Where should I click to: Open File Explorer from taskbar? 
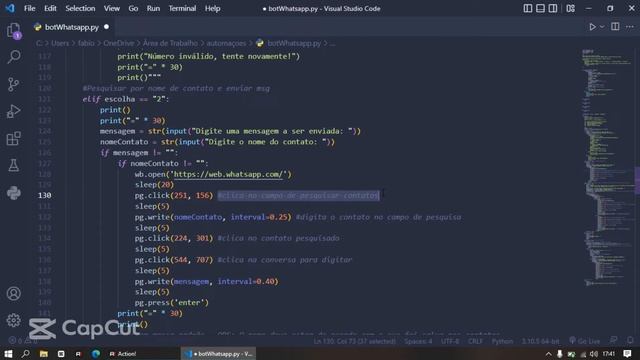43,353
